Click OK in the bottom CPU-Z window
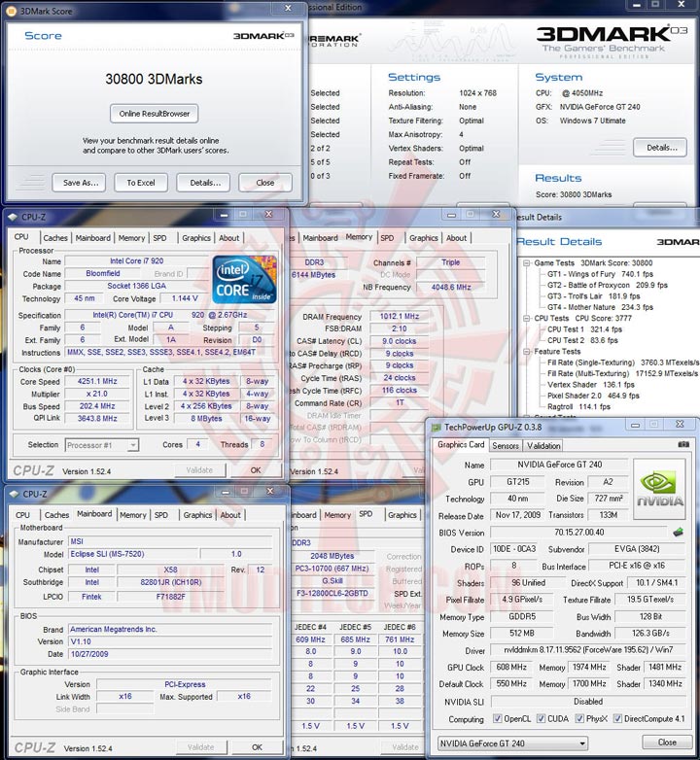Image resolution: width=700 pixels, height=760 pixels. coord(257,747)
